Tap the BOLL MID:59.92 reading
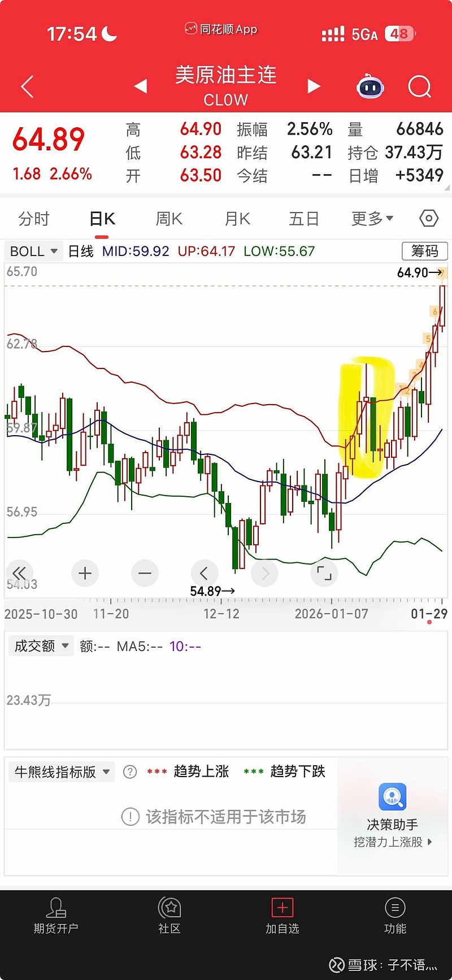The height and width of the screenshot is (980, 452). 136,251
